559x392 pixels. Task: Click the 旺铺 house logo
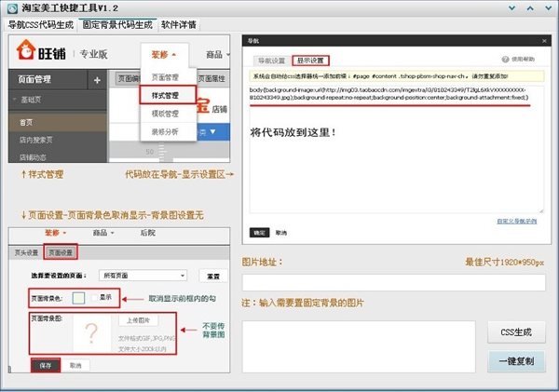point(26,50)
